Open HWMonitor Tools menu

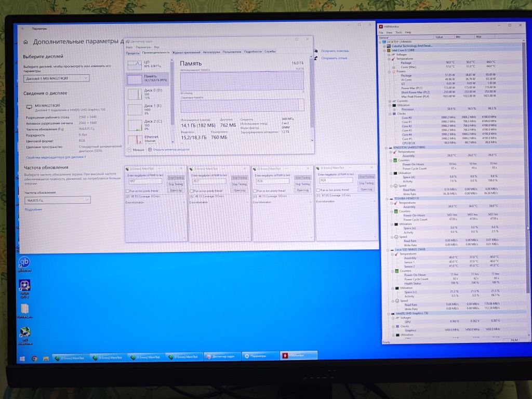[398, 33]
